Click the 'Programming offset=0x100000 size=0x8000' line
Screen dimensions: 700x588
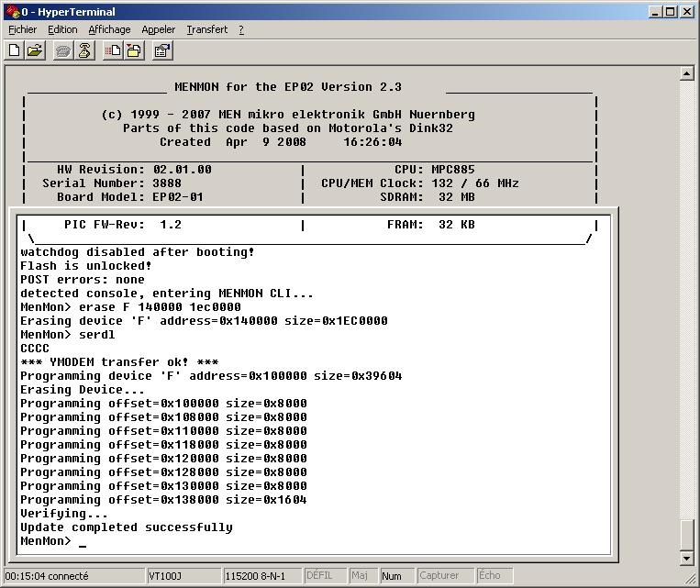tap(163, 404)
